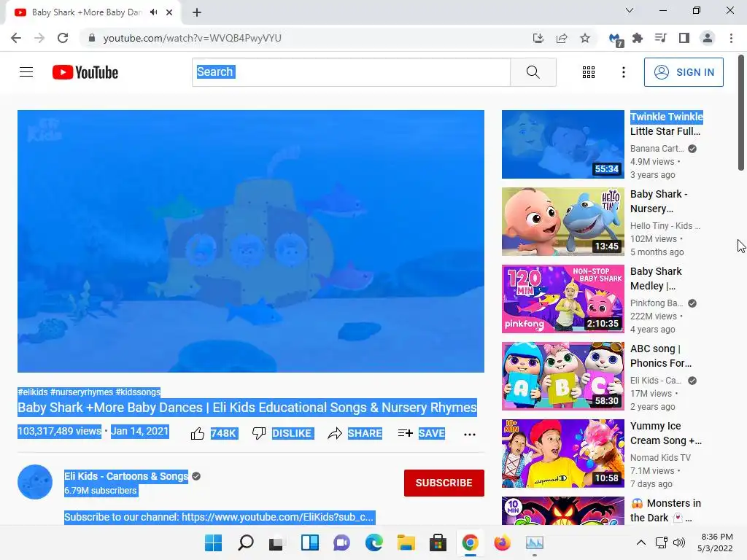Click Hello Tiny - Kids channel name
Screen dimensions: 747x560
pyautogui.click(x=665, y=226)
